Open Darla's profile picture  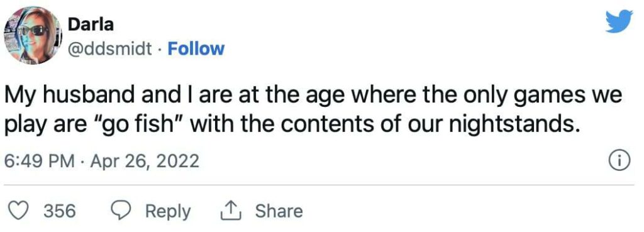click(x=33, y=35)
